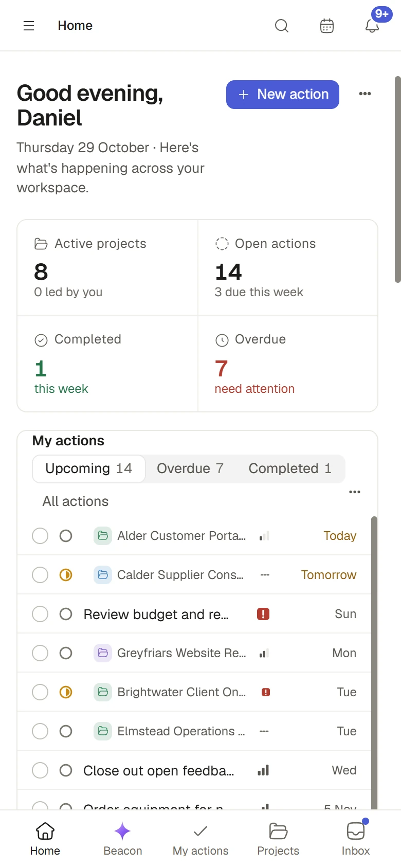Image resolution: width=401 pixels, height=868 pixels.
Task: Click urgent priority icon on Review budget row
Action: tap(263, 614)
